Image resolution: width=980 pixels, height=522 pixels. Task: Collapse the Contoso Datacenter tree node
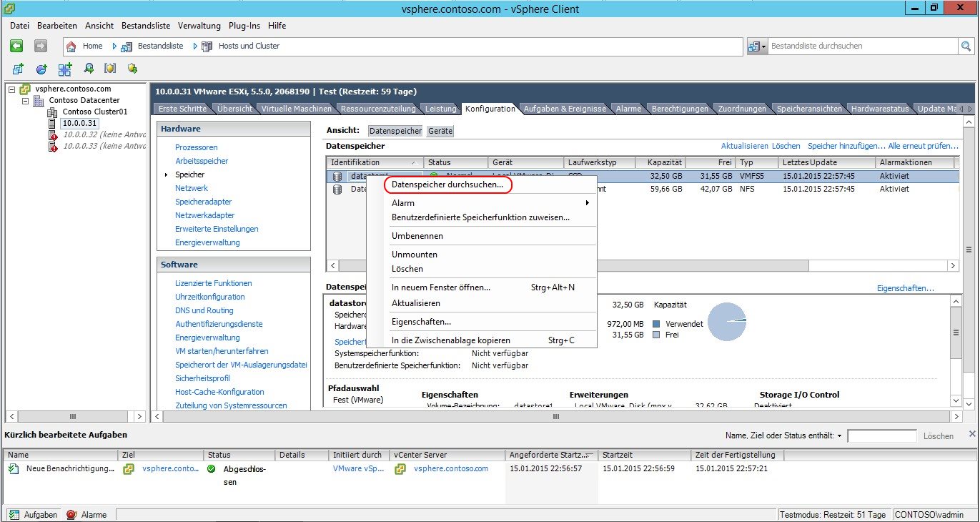click(26, 101)
